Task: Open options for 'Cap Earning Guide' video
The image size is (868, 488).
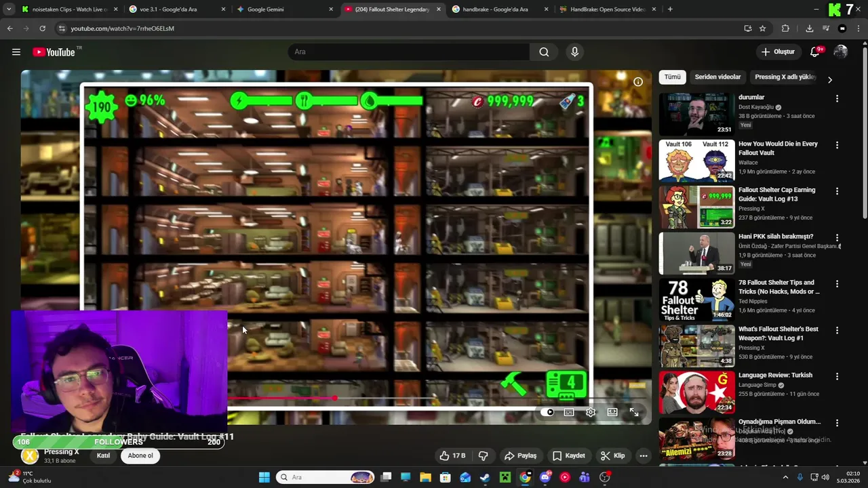Action: click(837, 191)
